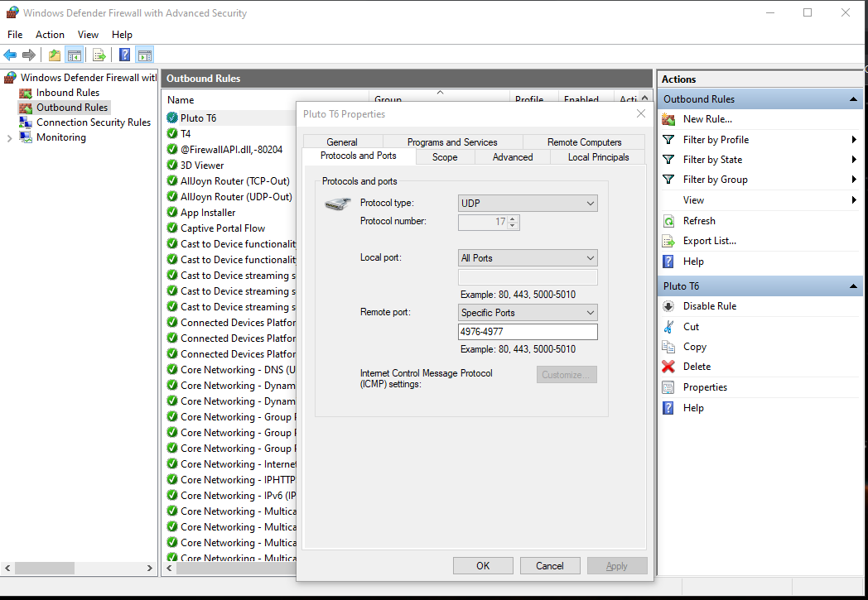The image size is (868, 600).
Task: Open the Help menu
Action: pyautogui.click(x=122, y=34)
